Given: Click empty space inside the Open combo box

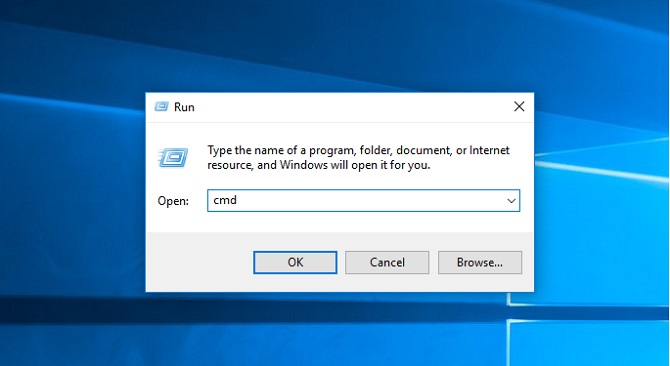Looking at the screenshot, I should (367, 201).
